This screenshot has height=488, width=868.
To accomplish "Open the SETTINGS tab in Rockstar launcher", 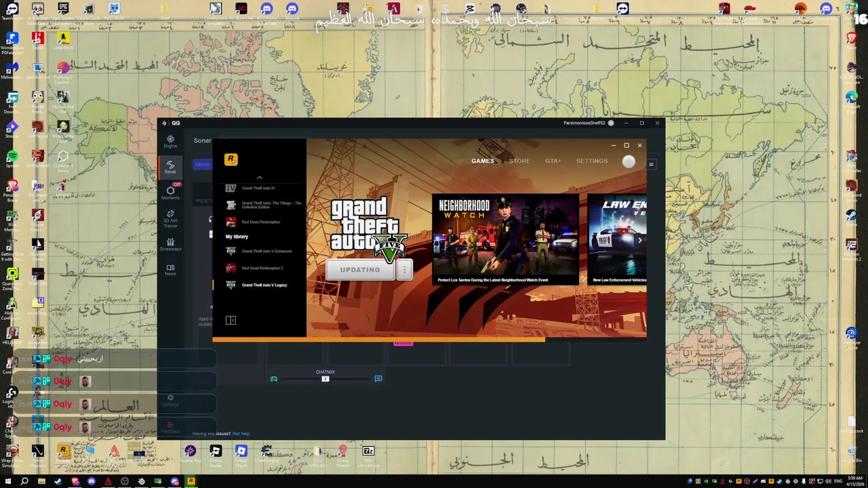I will (x=592, y=161).
